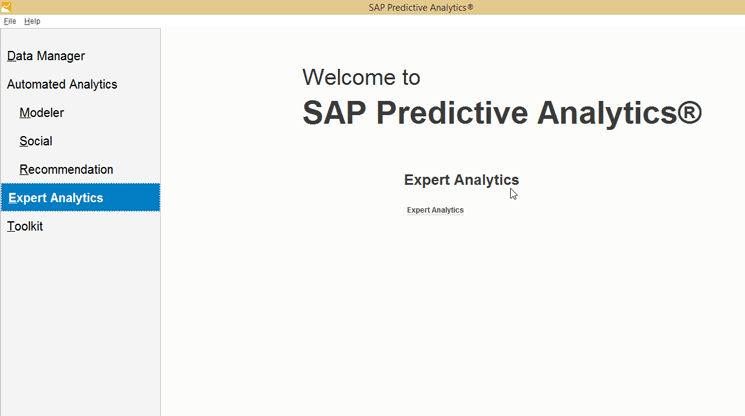
Task: Select the highlighted Expert Analytics sidebar item
Action: [x=56, y=198]
